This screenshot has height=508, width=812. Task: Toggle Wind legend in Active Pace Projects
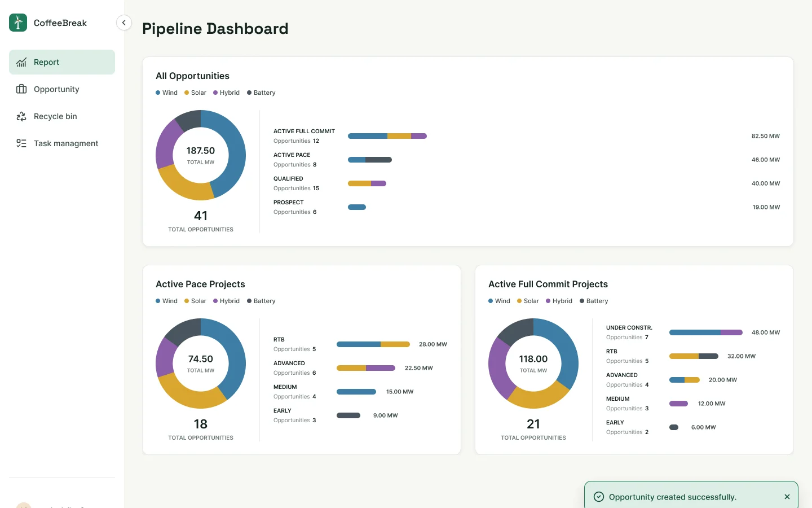pyautogui.click(x=166, y=301)
